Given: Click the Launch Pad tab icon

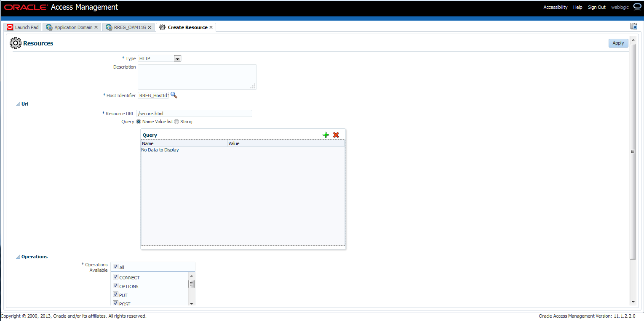Looking at the screenshot, I should (x=10, y=27).
